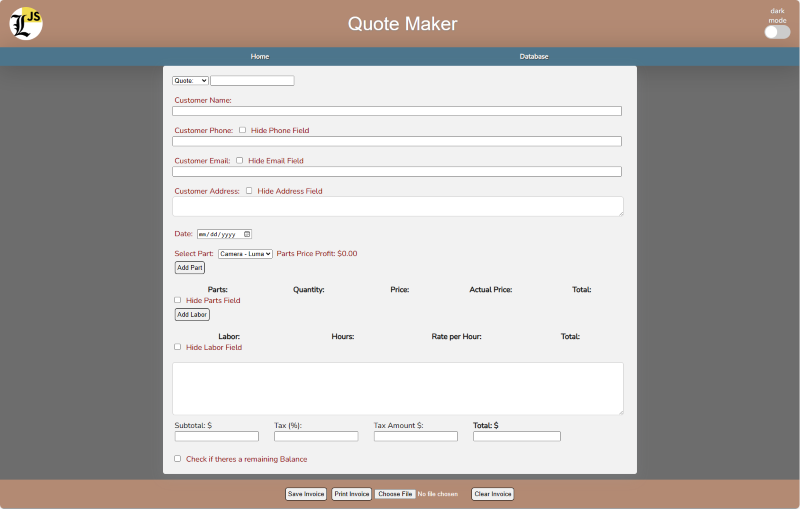Click the Quantity: column header
The height and width of the screenshot is (509, 800).
pyautogui.click(x=309, y=290)
